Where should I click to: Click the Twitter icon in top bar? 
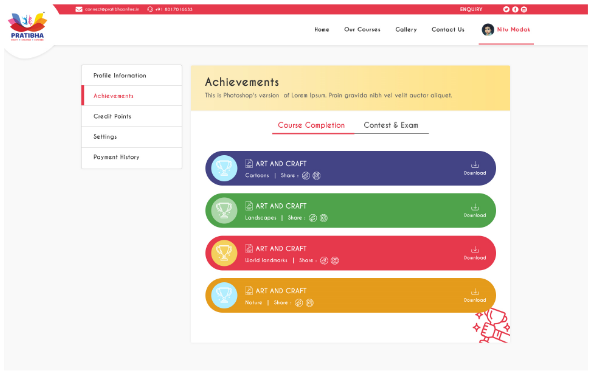506,9
